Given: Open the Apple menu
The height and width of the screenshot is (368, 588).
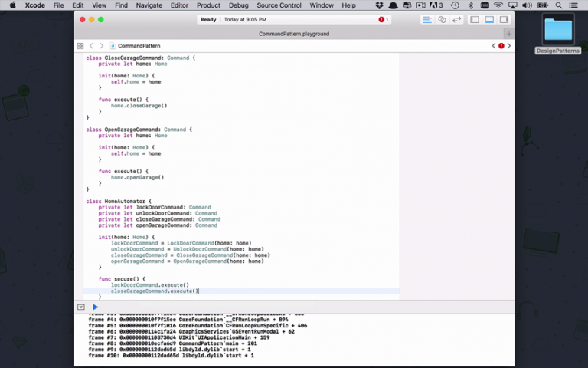Looking at the screenshot, I should [12, 5].
